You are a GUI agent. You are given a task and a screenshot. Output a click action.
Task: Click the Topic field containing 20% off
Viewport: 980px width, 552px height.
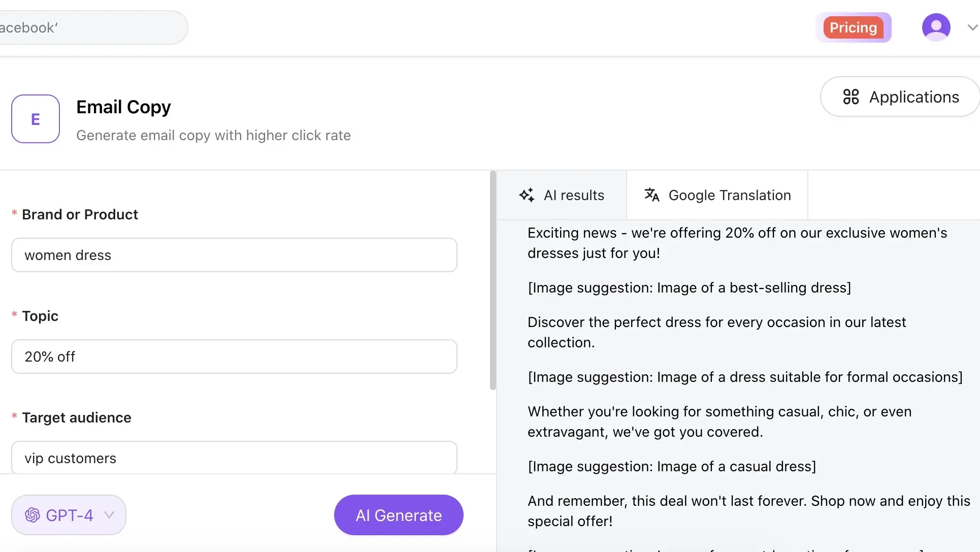pos(234,356)
